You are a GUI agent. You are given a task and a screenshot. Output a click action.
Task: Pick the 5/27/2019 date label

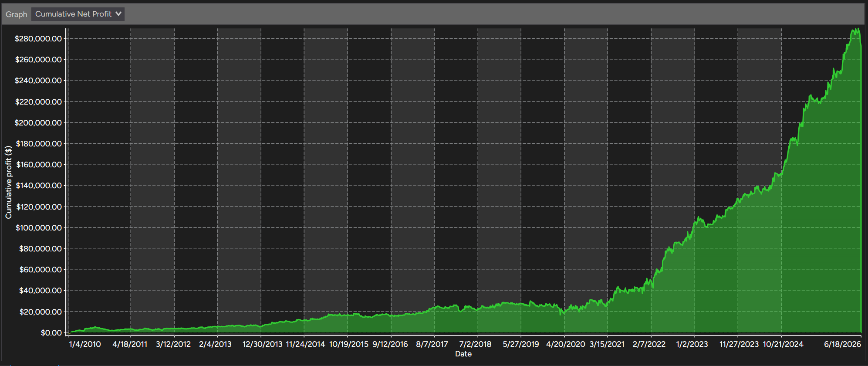(x=521, y=344)
